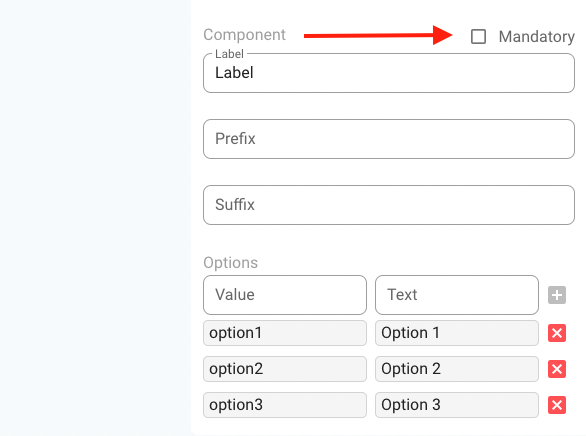This screenshot has height=436, width=586.
Task: Select the option1 value box
Action: 285,333
